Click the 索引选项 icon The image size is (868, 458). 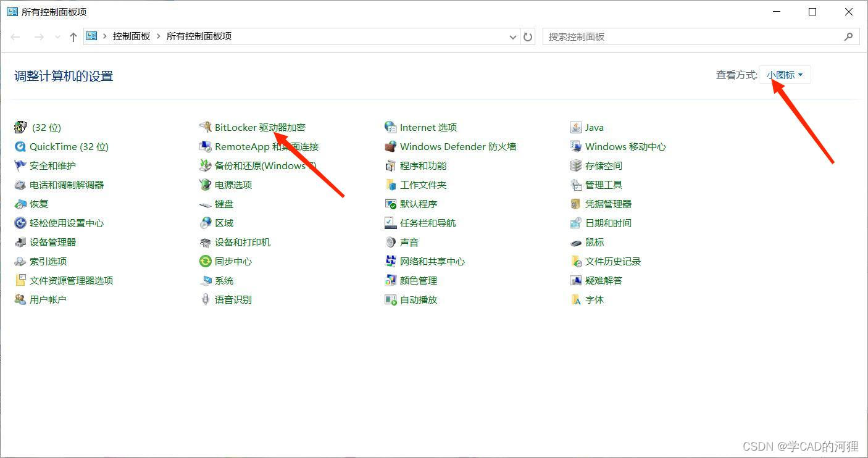pyautogui.click(x=20, y=261)
